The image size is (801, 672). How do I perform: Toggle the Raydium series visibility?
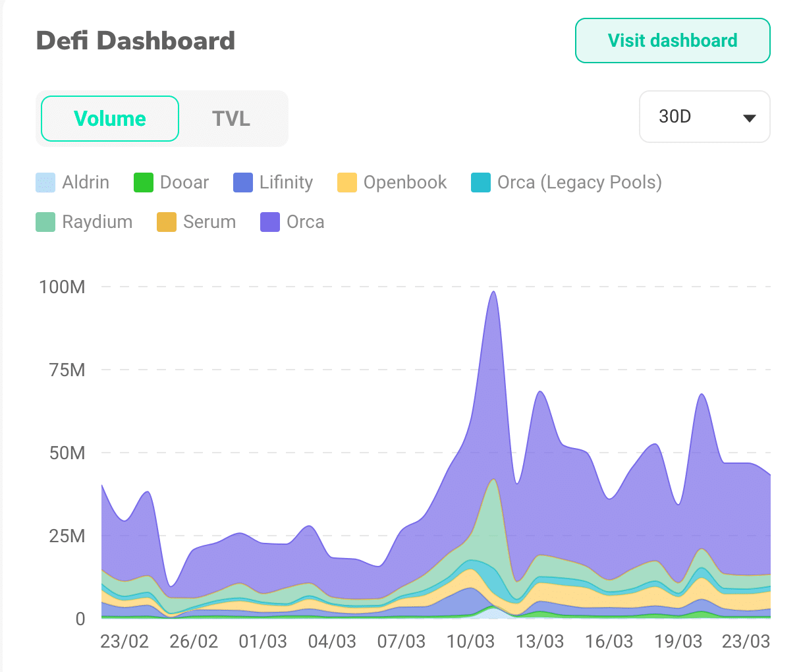tap(97, 222)
